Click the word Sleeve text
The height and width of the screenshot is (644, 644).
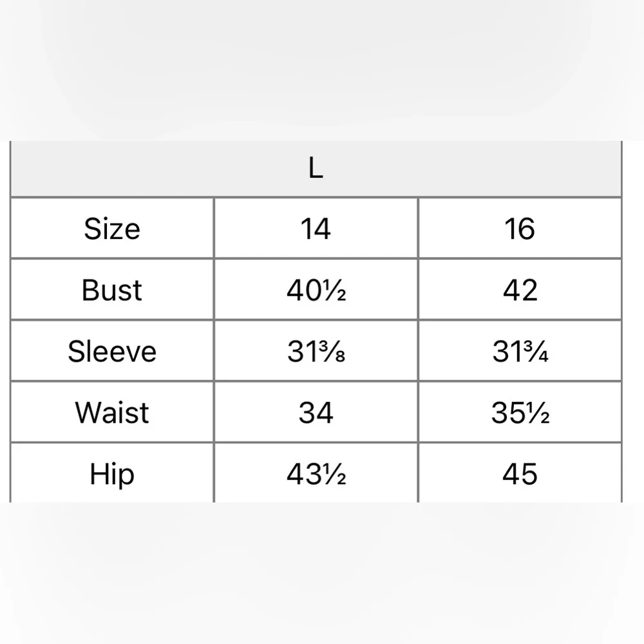[x=112, y=352]
